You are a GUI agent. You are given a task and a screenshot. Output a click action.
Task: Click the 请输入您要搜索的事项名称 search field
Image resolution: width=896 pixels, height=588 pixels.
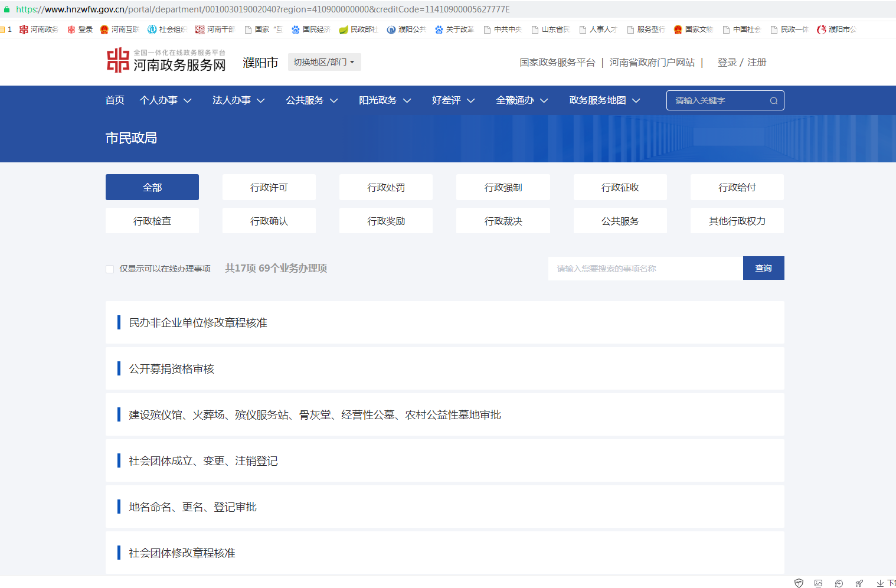(645, 269)
